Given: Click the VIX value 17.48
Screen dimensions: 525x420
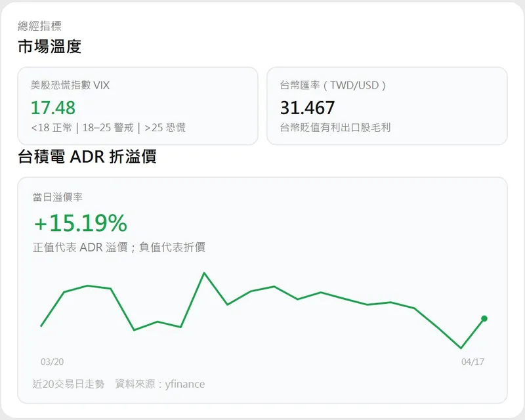Looking at the screenshot, I should click(53, 108).
